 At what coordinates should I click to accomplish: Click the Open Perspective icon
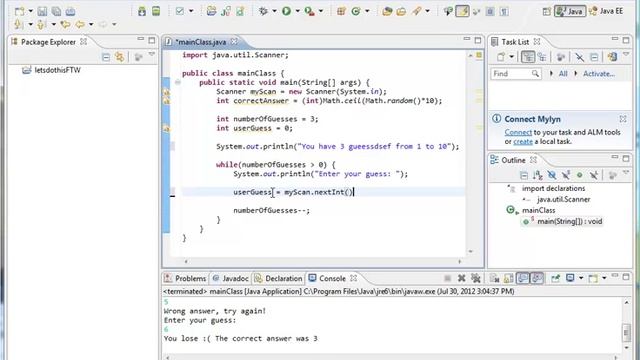pos(547,11)
